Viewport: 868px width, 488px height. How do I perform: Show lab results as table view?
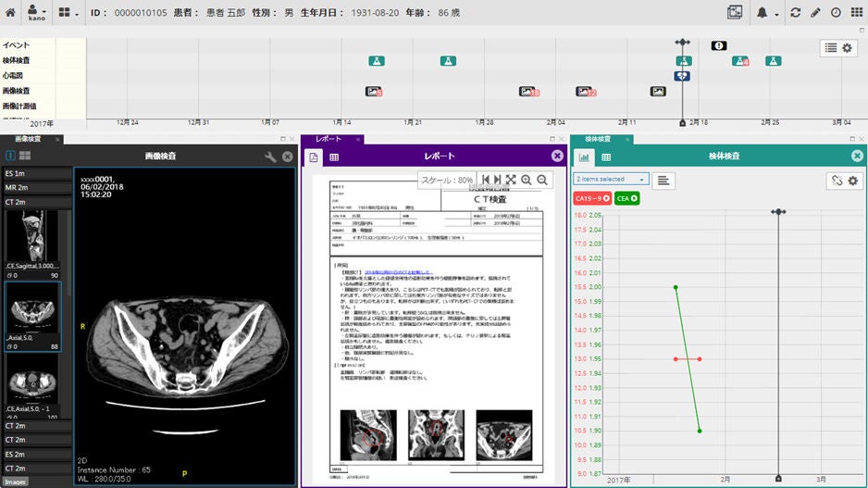click(606, 157)
